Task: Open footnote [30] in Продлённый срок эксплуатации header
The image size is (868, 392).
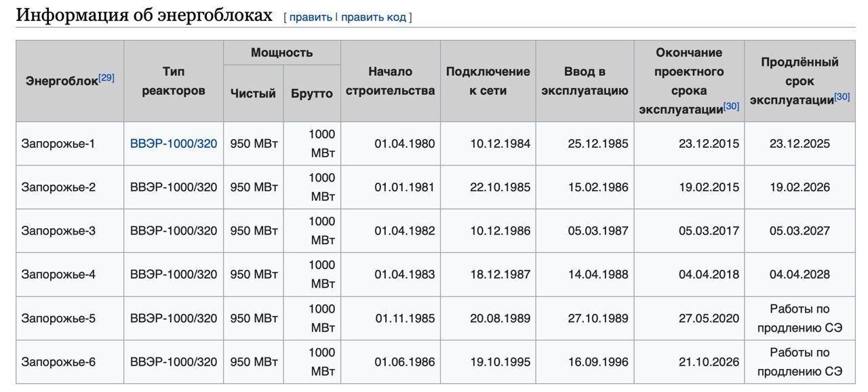Action: pyautogui.click(x=842, y=97)
